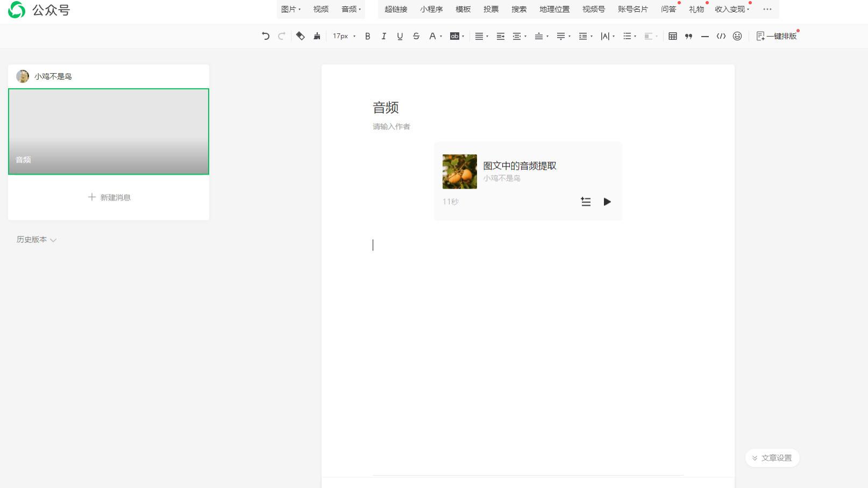868x488 pixels.
Task: Play the 图文中的音频提取 audio clip
Action: (607, 202)
